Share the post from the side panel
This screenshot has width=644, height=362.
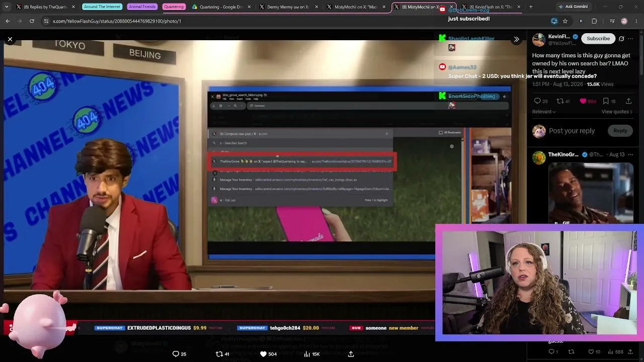pyautogui.click(x=628, y=101)
